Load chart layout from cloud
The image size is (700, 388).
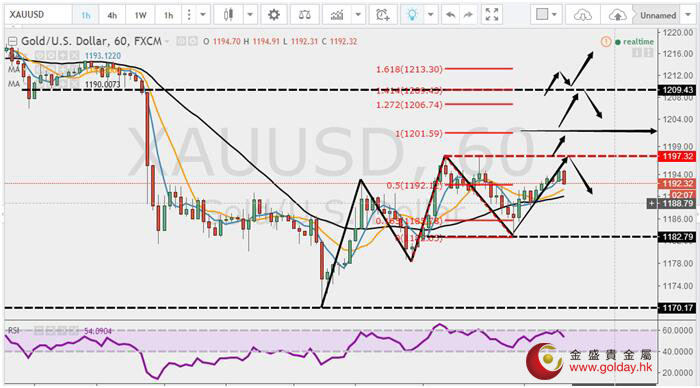583,15
